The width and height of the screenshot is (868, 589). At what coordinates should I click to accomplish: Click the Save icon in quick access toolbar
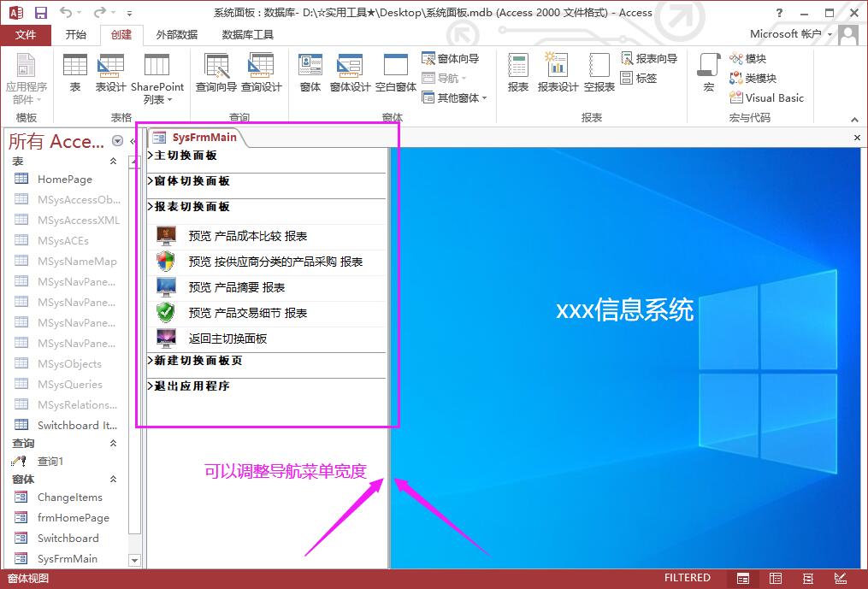pyautogui.click(x=41, y=12)
